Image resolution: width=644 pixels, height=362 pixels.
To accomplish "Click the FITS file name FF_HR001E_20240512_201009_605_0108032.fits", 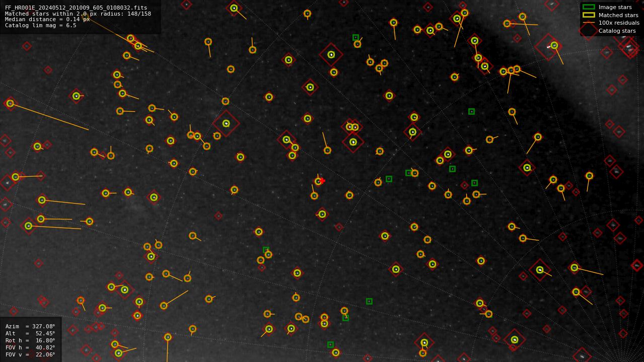I will 76,8.
